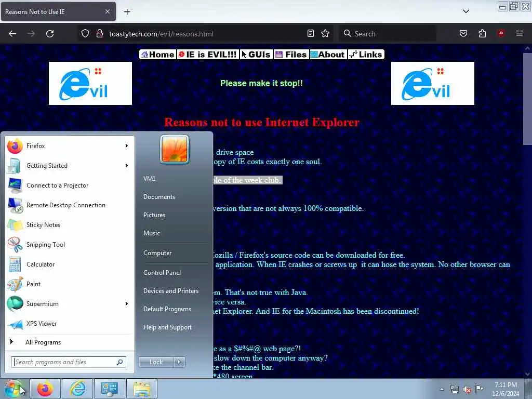This screenshot has width=532, height=399.
Task: Open Documents from Start menu
Action: (159, 197)
